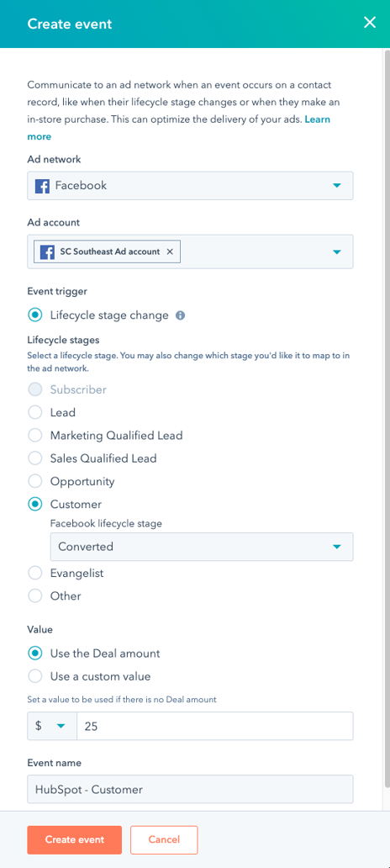
Task: Click the Create event button
Action: pos(75,839)
